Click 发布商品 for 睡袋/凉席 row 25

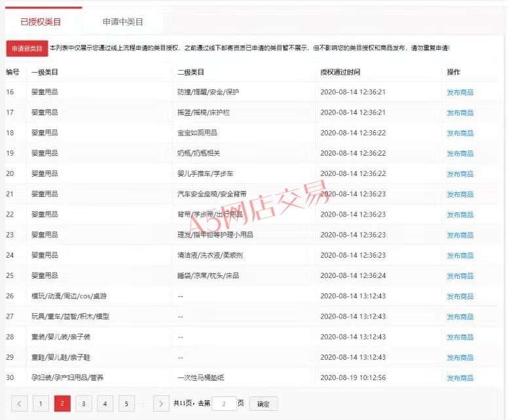point(460,275)
